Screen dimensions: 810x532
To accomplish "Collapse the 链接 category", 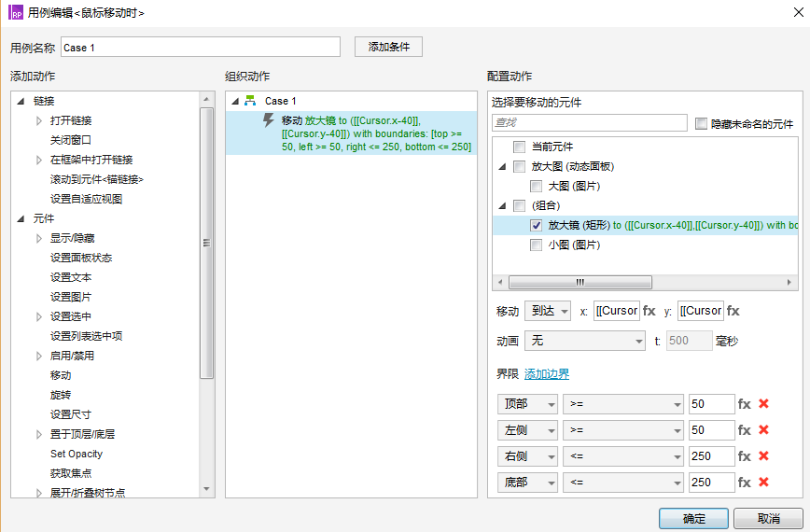I will (x=21, y=101).
